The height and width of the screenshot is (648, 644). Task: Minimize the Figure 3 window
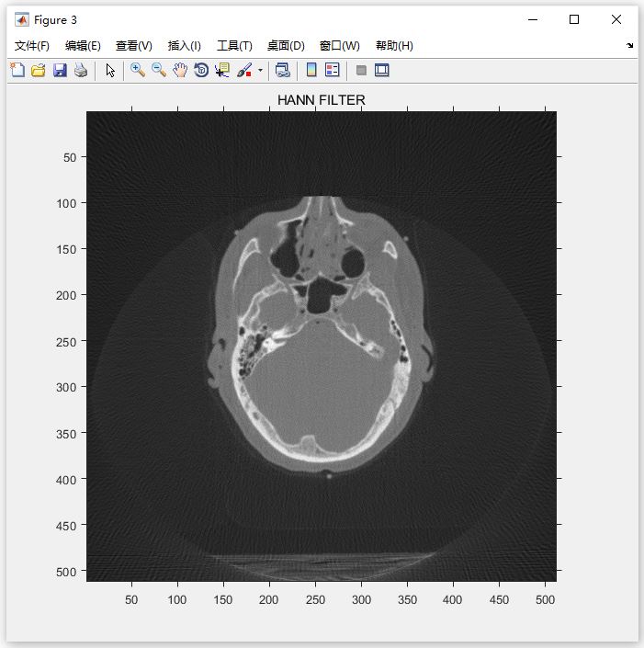(x=533, y=19)
